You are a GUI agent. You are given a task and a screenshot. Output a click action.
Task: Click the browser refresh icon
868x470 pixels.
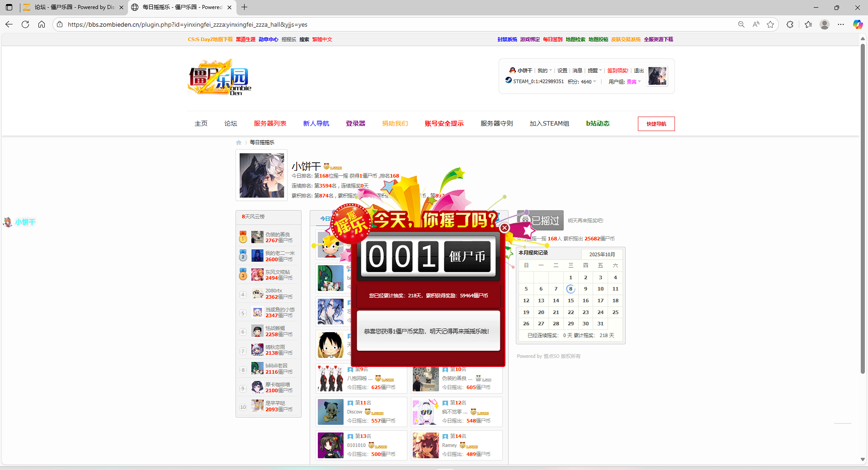coord(25,24)
